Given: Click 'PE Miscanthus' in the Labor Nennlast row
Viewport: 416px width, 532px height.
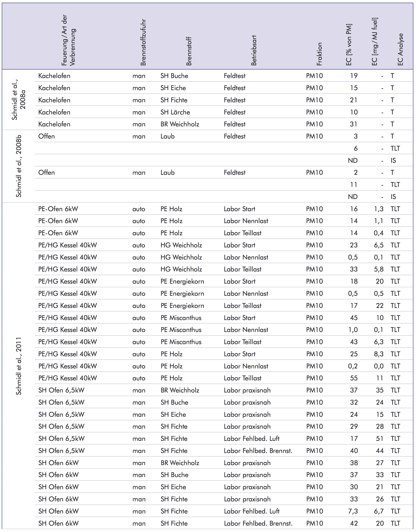Looking at the screenshot, I should [x=181, y=330].
